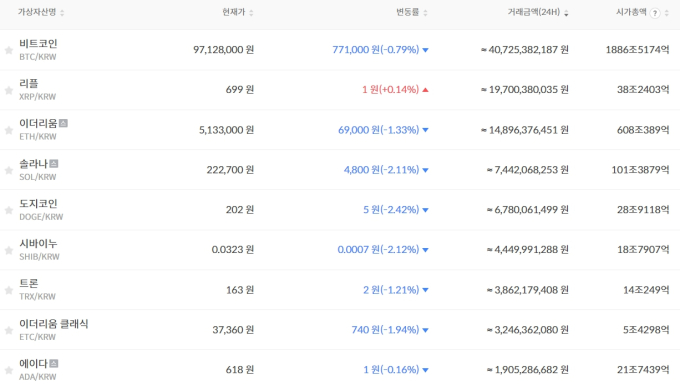Sort by 가상자산명 column arrows
The width and height of the screenshot is (680, 387).
(x=62, y=13)
